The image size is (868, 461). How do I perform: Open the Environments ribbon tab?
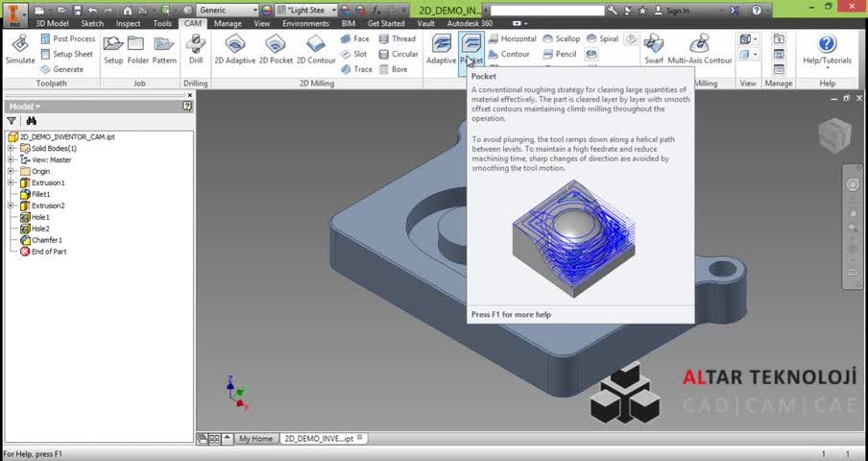click(305, 23)
